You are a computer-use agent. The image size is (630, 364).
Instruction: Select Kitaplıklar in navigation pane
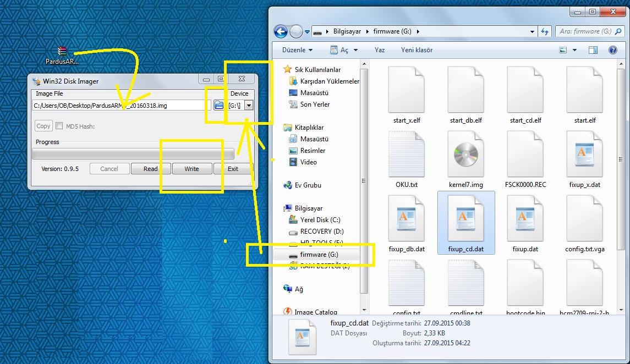(x=304, y=127)
